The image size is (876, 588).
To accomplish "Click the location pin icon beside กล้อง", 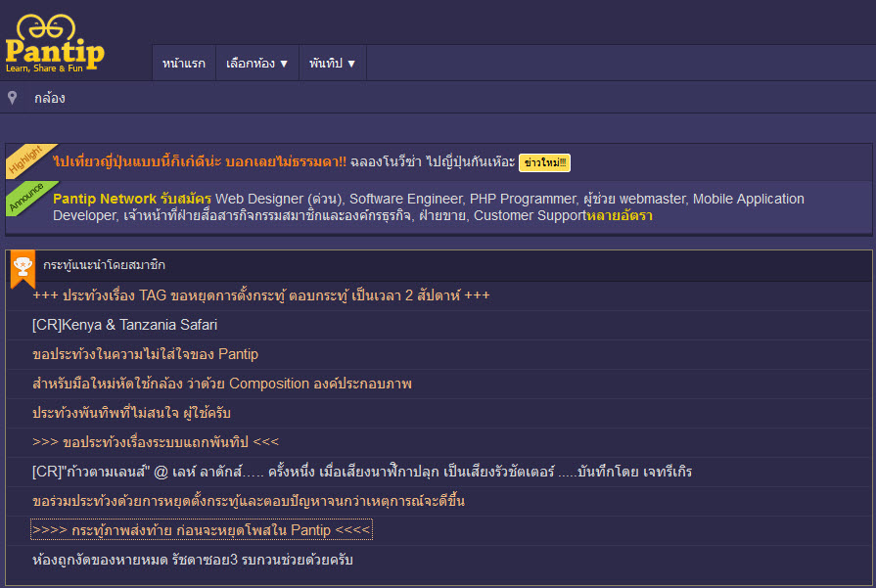I will point(13,98).
